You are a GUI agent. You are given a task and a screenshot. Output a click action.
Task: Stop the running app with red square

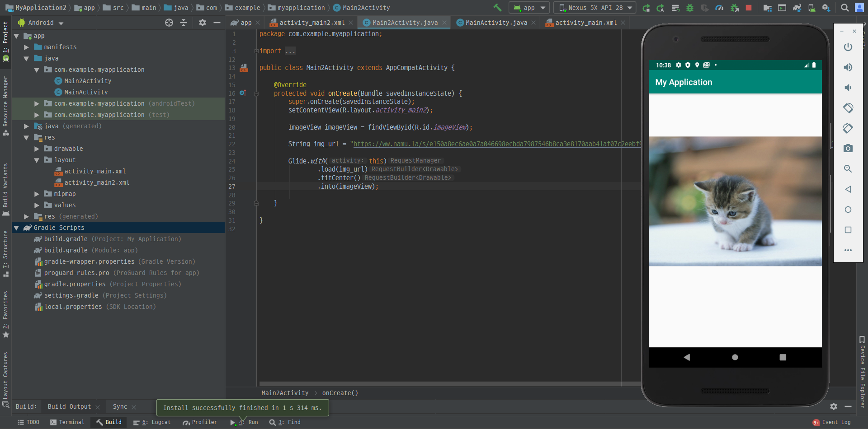pos(749,8)
